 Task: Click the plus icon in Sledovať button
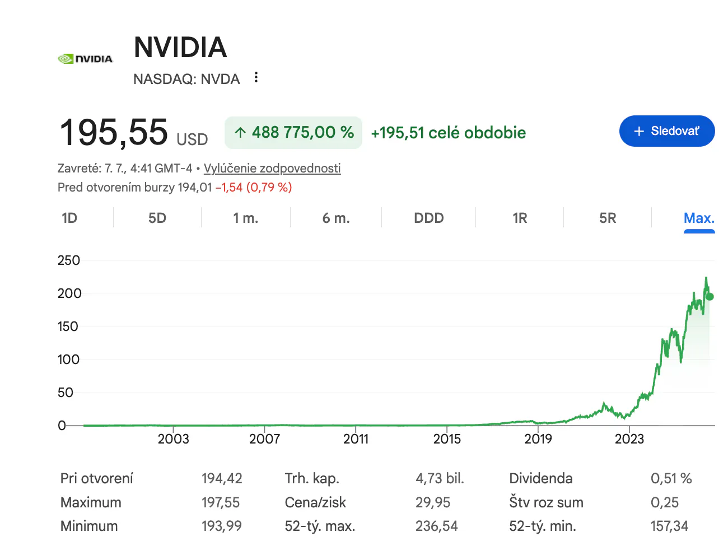pos(639,131)
